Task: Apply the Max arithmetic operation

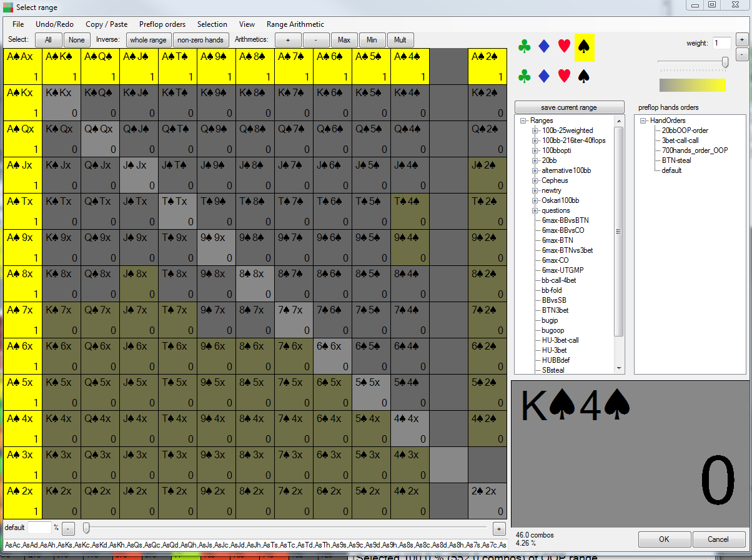Action: (x=344, y=40)
